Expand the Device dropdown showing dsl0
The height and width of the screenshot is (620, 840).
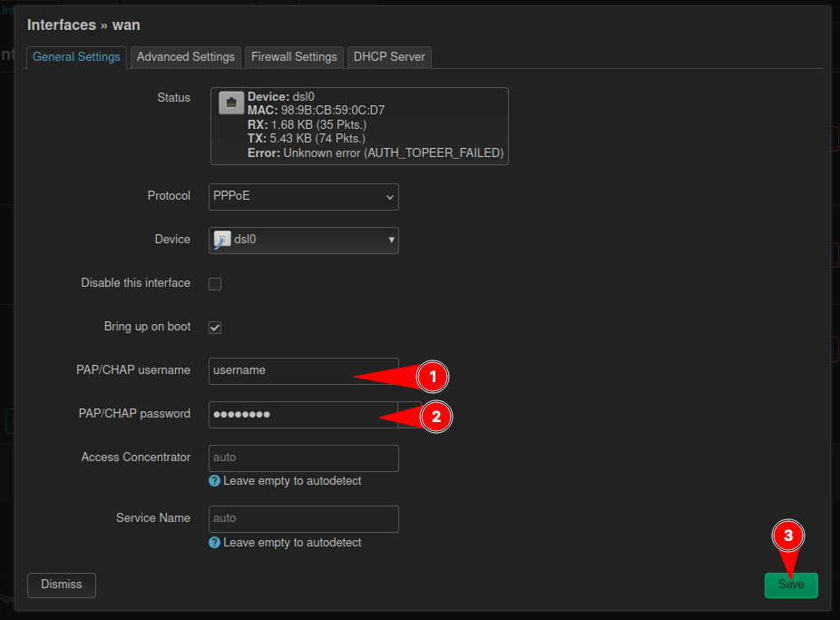point(303,241)
